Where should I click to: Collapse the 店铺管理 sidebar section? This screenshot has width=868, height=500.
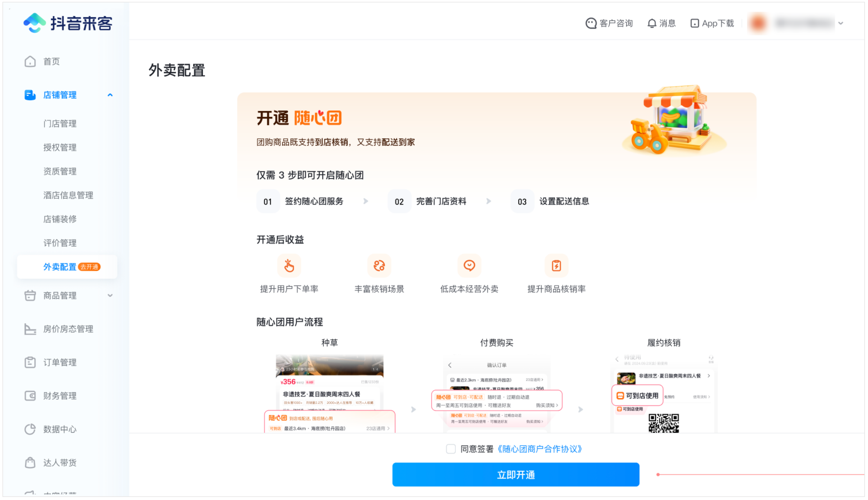click(110, 95)
